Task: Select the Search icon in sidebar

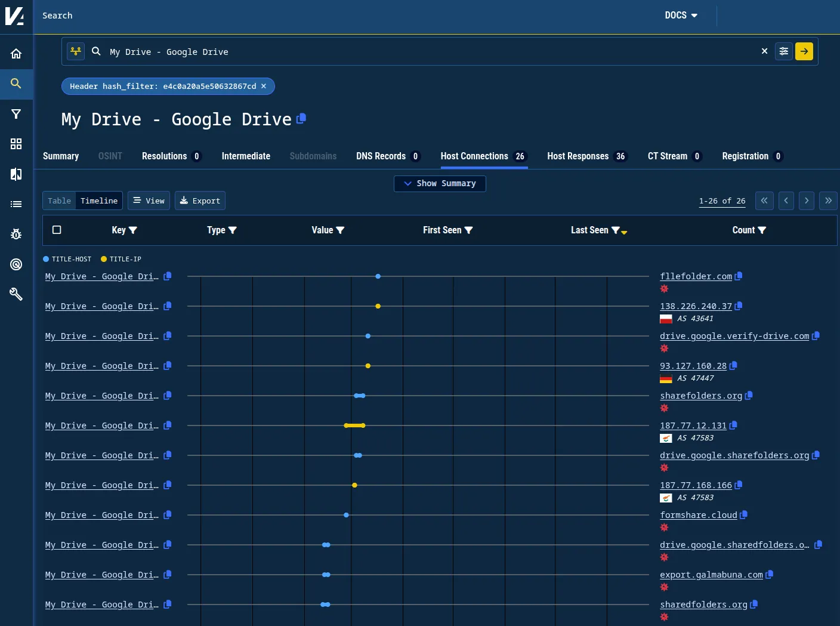Action: coord(16,84)
